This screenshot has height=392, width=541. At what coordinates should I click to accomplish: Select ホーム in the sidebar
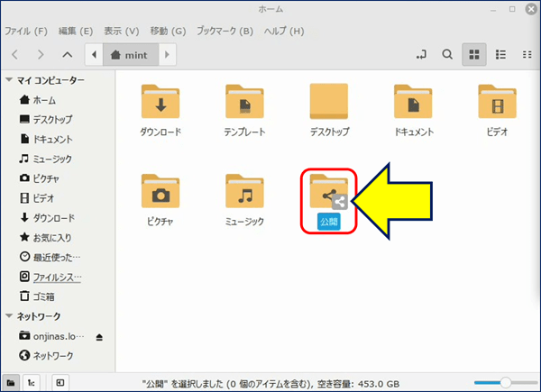37,100
